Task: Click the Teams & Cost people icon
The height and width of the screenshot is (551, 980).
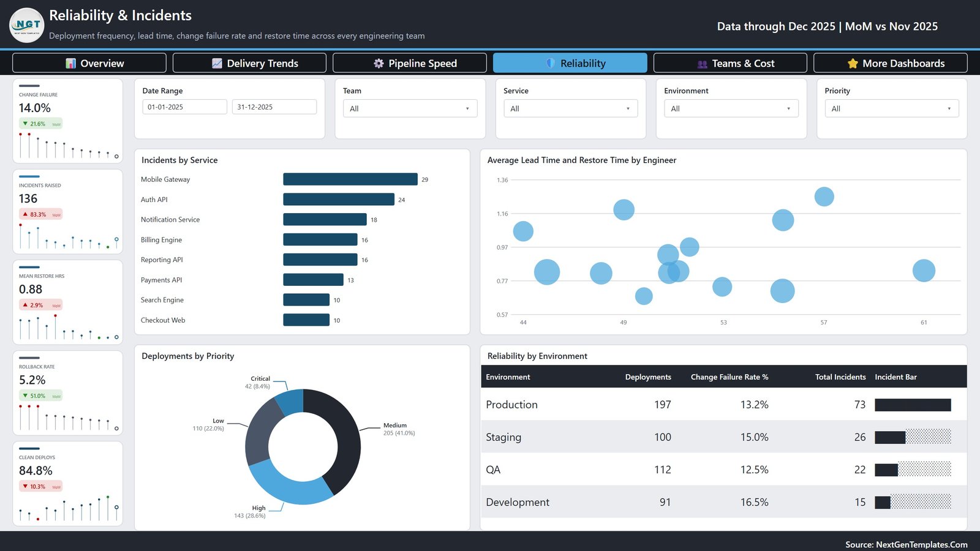Action: [703, 64]
